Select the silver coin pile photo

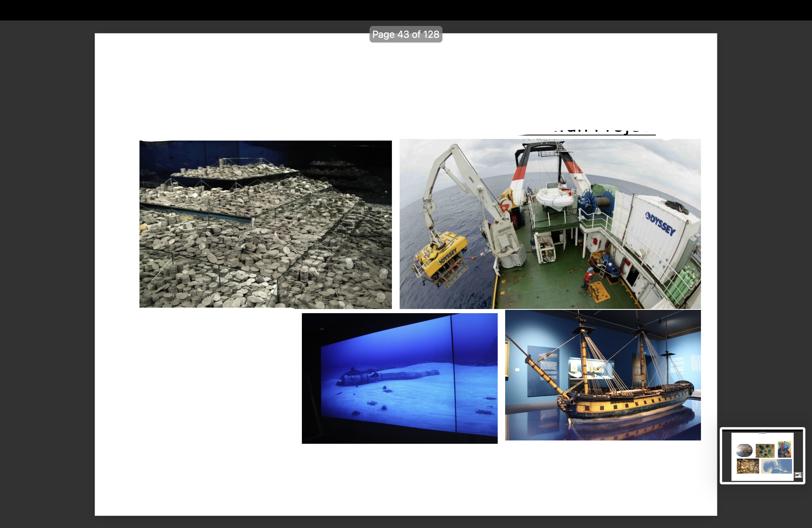(265, 224)
